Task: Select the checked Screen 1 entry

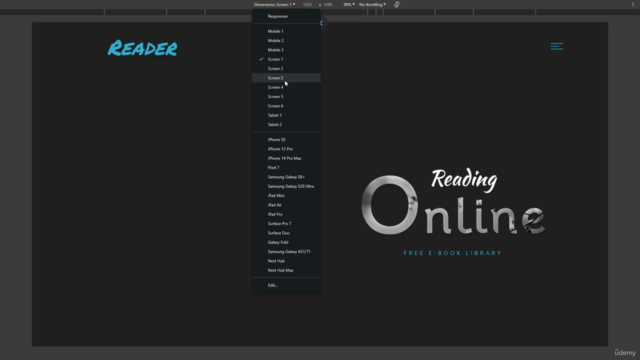Action: [x=286, y=59]
